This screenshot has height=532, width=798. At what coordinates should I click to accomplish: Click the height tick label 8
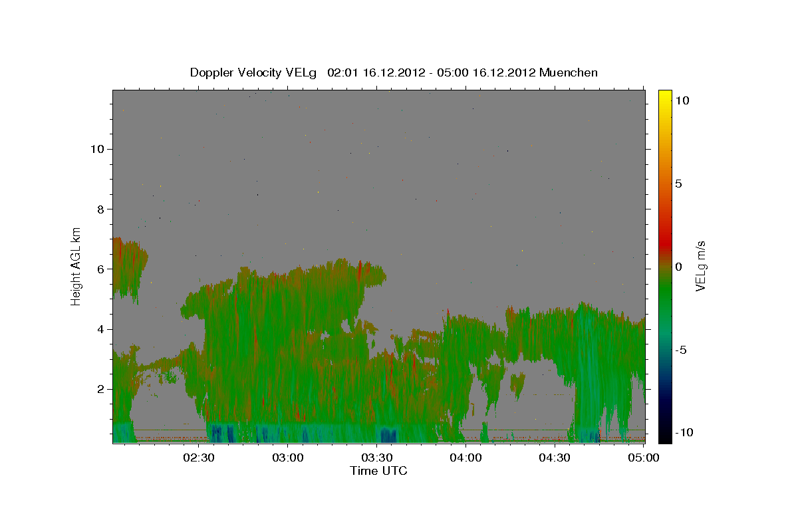click(x=101, y=209)
